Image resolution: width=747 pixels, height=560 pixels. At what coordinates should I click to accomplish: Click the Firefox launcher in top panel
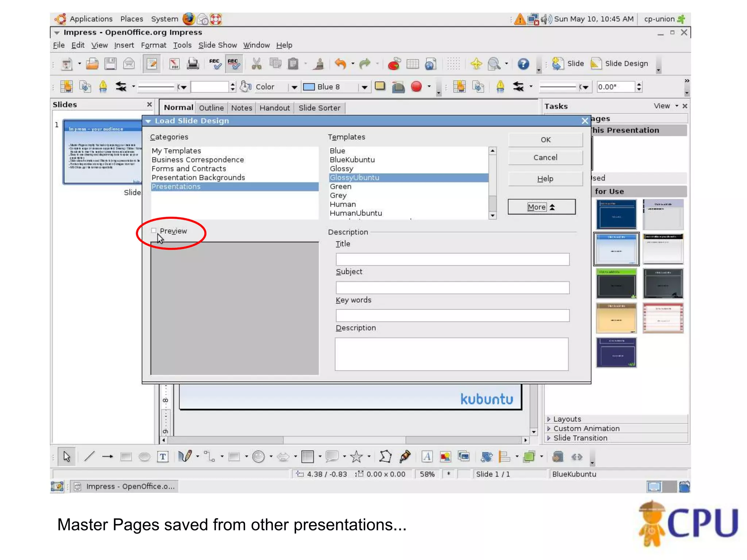tap(189, 19)
